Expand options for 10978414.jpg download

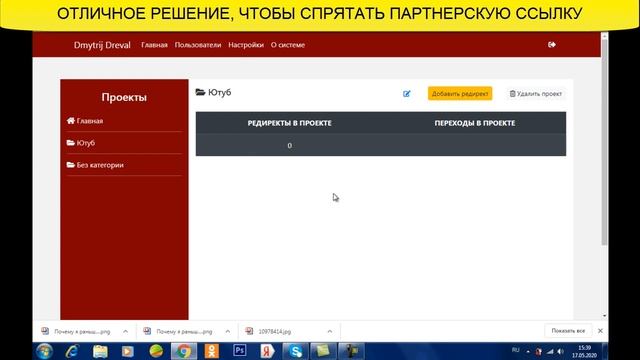(x=329, y=331)
